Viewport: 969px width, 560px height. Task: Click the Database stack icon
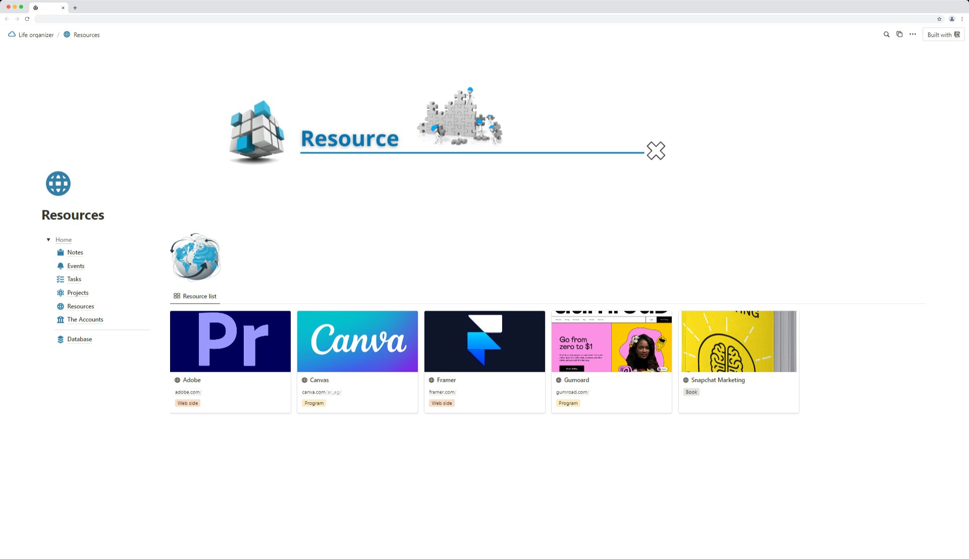[x=61, y=339]
